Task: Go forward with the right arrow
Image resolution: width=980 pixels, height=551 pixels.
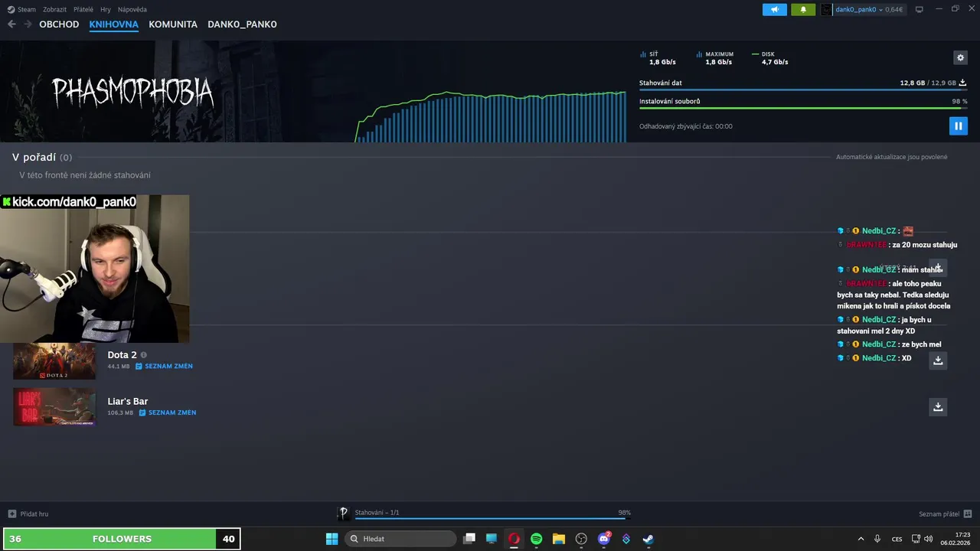Action: coord(28,24)
